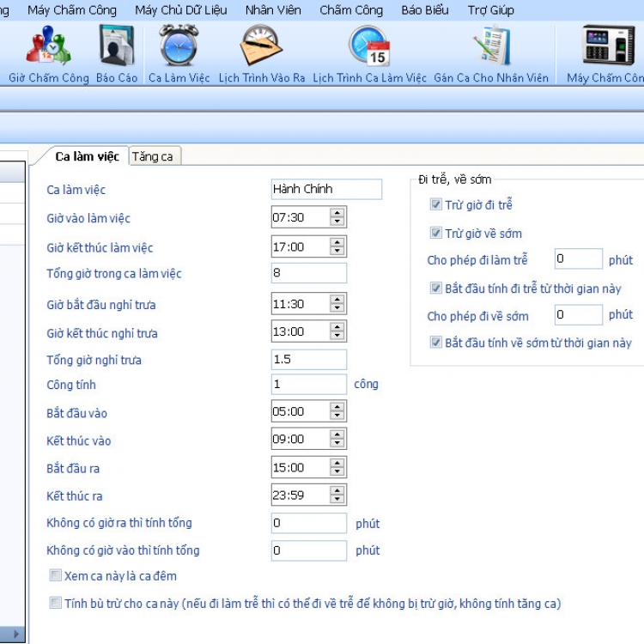Open the Máy Chấm Công device icon
This screenshot has height=644, width=644.
(607, 47)
